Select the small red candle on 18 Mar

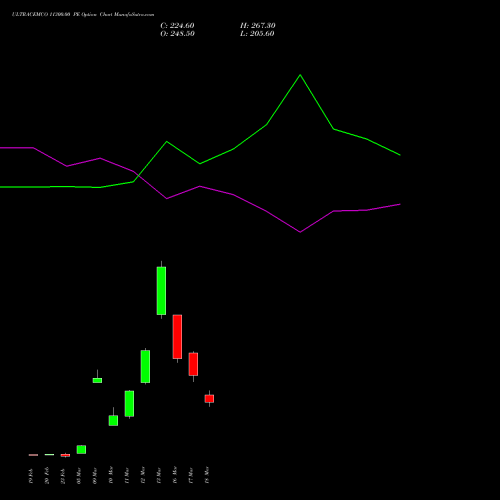(209, 399)
